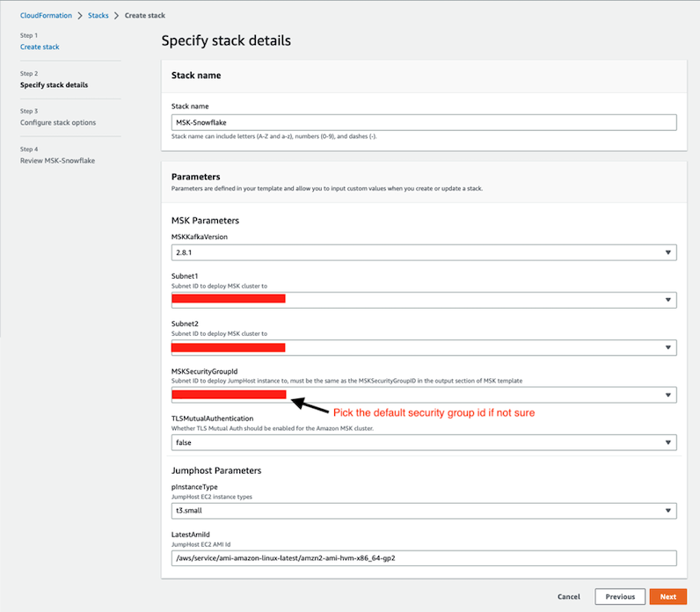Navigate to Stacks breadcrumb link
The image size is (700, 612).
coord(98,16)
